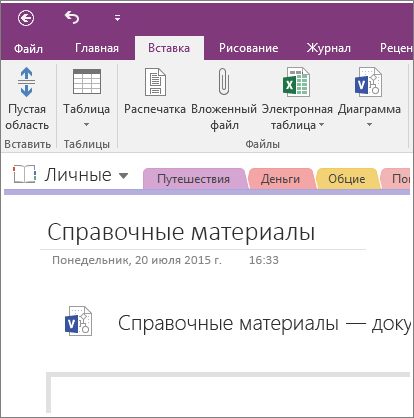
Task: Switch to the Журнал tab
Action: coord(329,48)
